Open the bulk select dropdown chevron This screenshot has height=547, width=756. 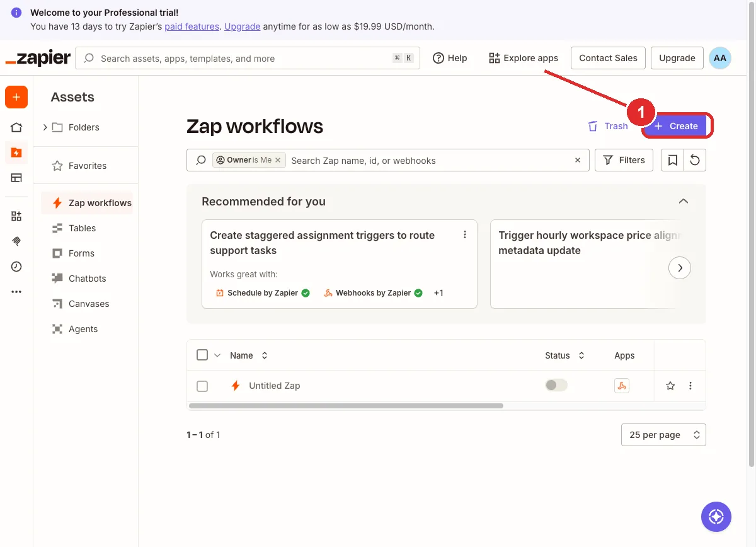217,355
